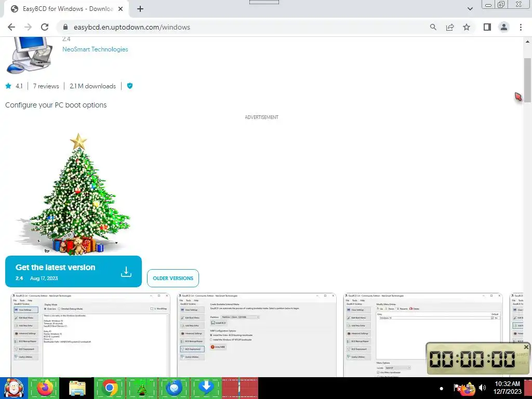
Task: Bookmark this page with the star icon
Action: pyautogui.click(x=467, y=27)
